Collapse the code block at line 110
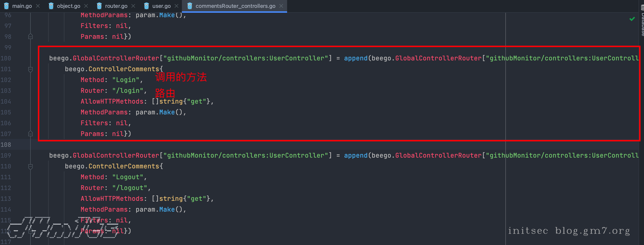The width and height of the screenshot is (644, 245). pos(30,167)
